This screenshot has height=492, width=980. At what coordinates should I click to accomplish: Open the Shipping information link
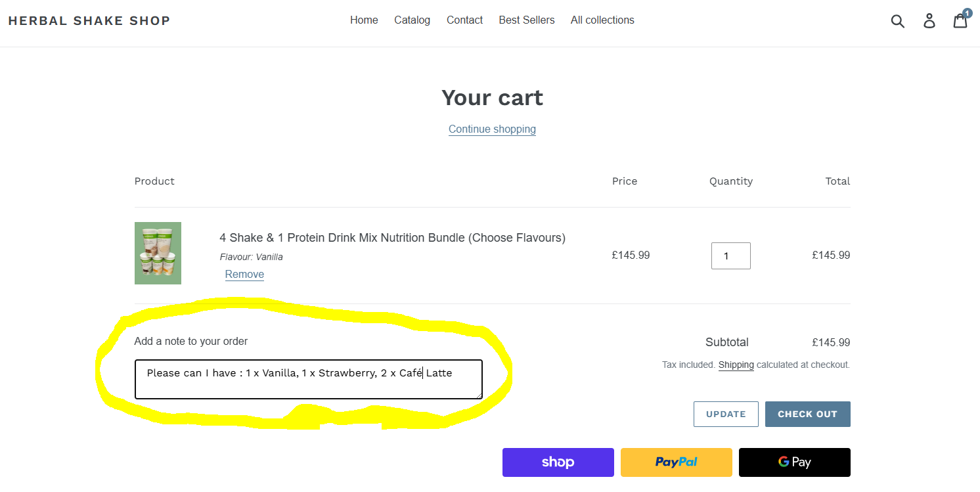tap(736, 365)
